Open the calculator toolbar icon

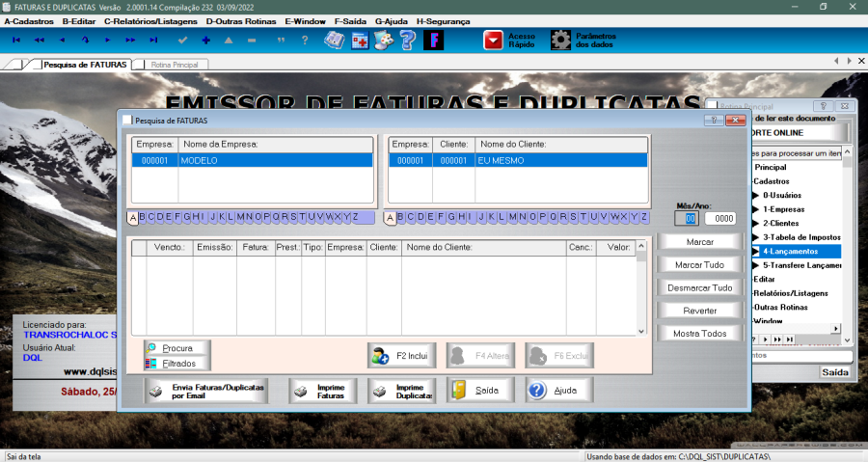[x=359, y=41]
